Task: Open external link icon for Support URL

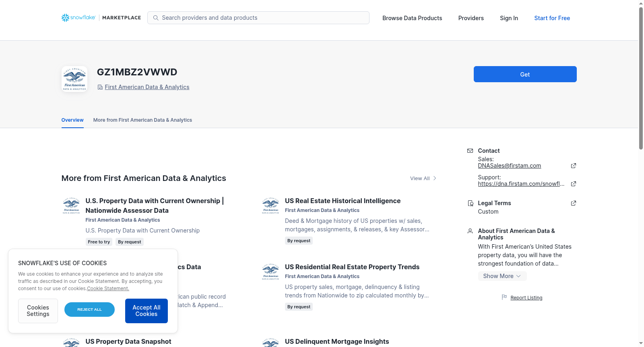Action: (574, 184)
